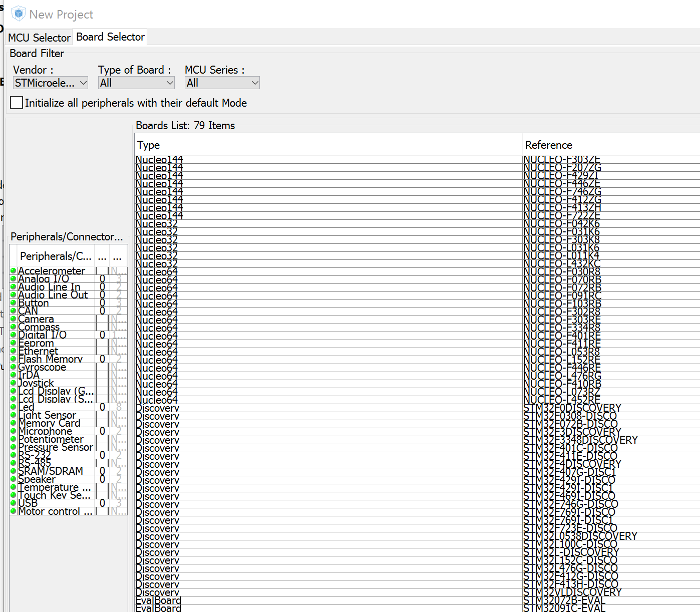Select board STM32F4DISCOVERY in list

coord(418,464)
